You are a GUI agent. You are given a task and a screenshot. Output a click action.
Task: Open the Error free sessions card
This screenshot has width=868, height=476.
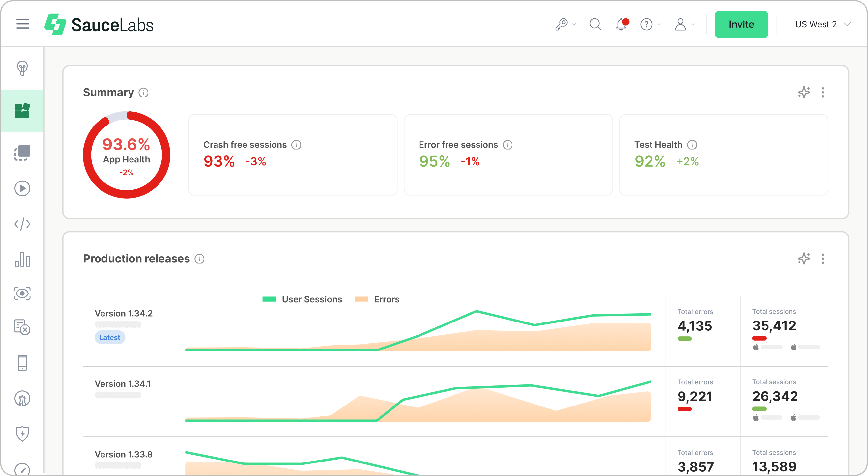pyautogui.click(x=508, y=155)
